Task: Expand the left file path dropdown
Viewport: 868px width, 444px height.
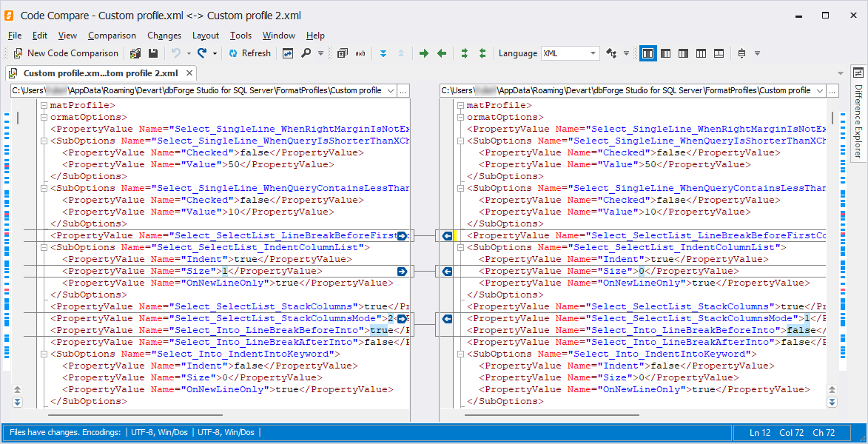Action: (390, 90)
